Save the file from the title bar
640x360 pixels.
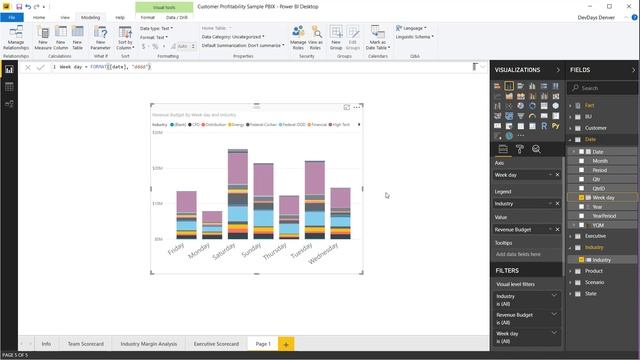[19, 7]
